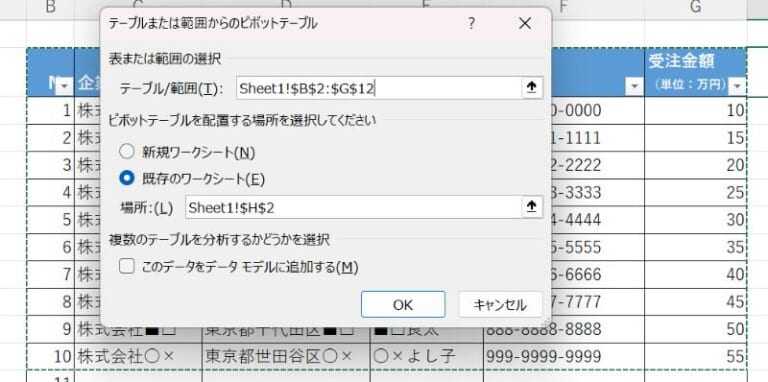Click cell with amount 30
768x382 pixels.
click(696, 219)
